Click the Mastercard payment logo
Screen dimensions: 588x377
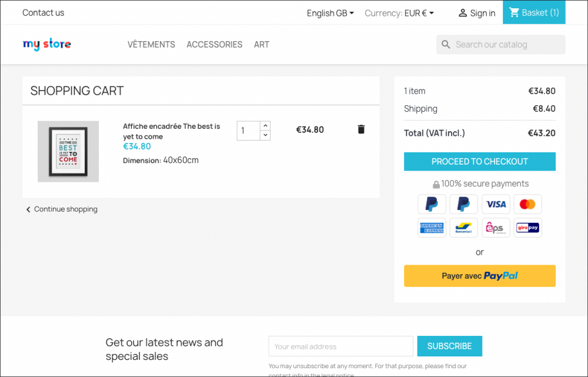(x=527, y=204)
